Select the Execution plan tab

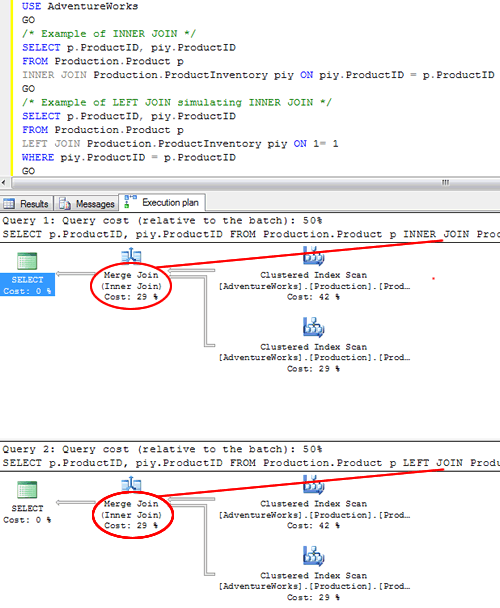coord(162,202)
